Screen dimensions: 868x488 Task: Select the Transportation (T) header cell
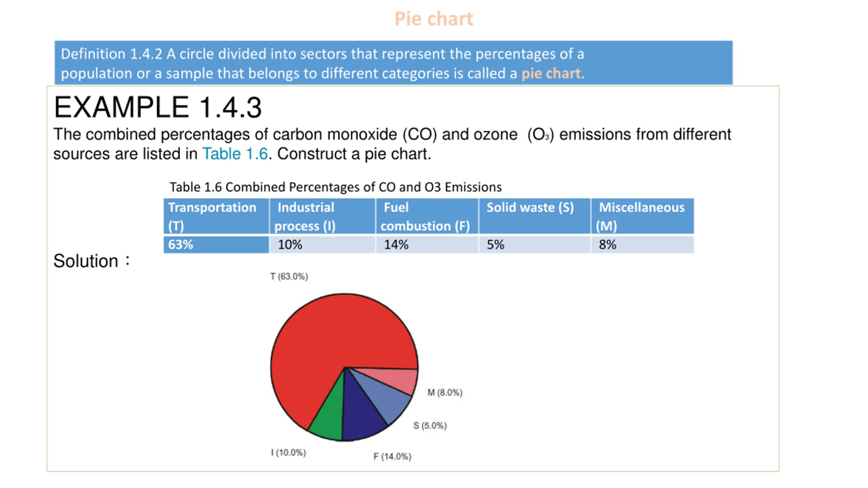pyautogui.click(x=216, y=216)
